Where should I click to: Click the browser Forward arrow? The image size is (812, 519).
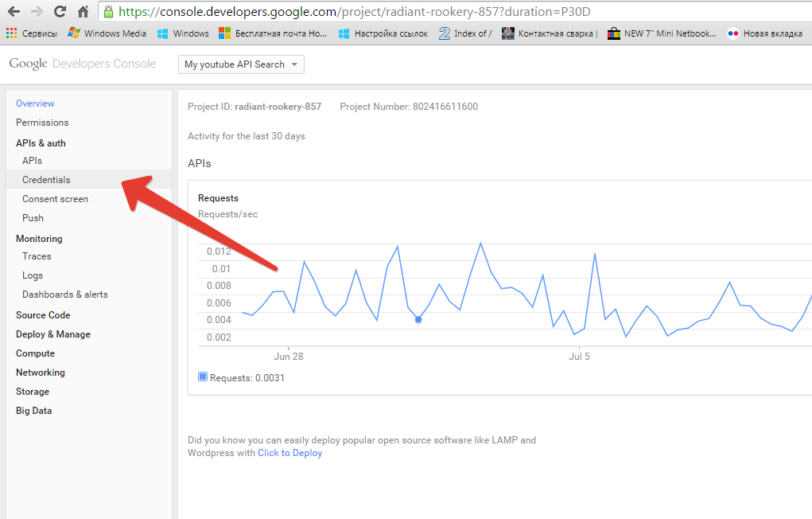(x=37, y=11)
